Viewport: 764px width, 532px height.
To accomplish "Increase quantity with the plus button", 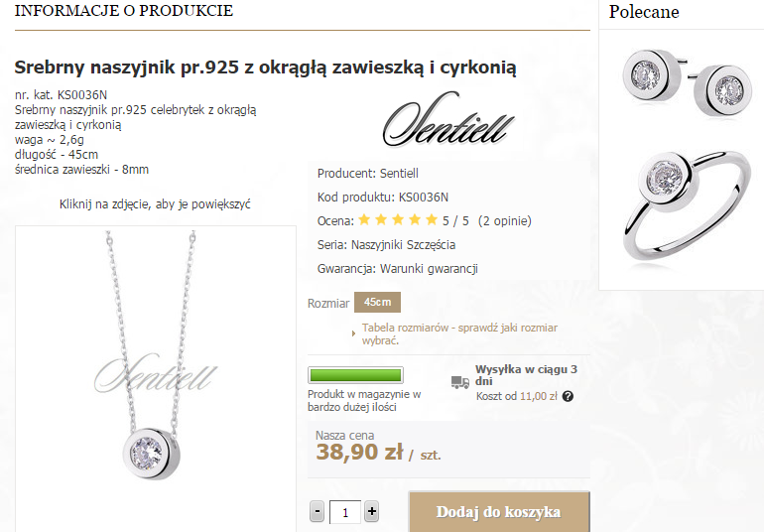I will pos(371,512).
